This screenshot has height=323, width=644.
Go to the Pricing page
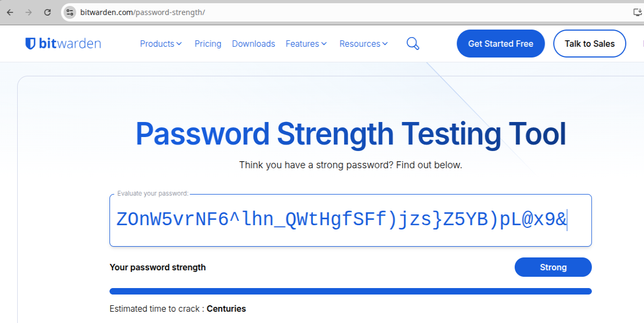click(x=208, y=44)
